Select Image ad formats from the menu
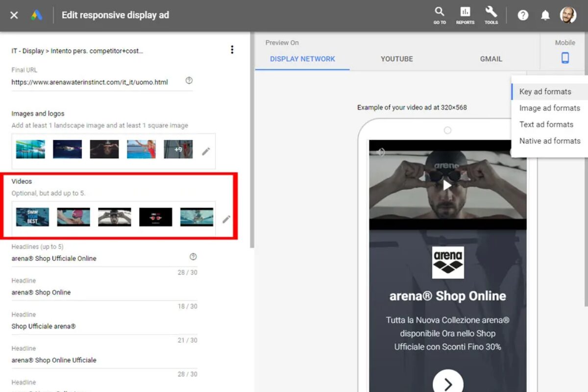The image size is (588, 392). pyautogui.click(x=549, y=108)
